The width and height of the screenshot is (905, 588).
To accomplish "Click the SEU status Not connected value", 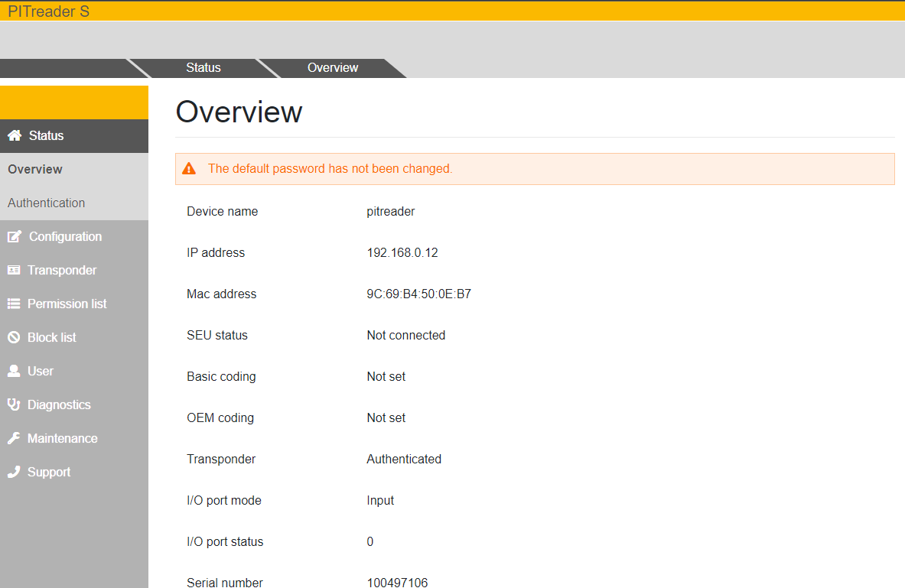I will pos(405,335).
